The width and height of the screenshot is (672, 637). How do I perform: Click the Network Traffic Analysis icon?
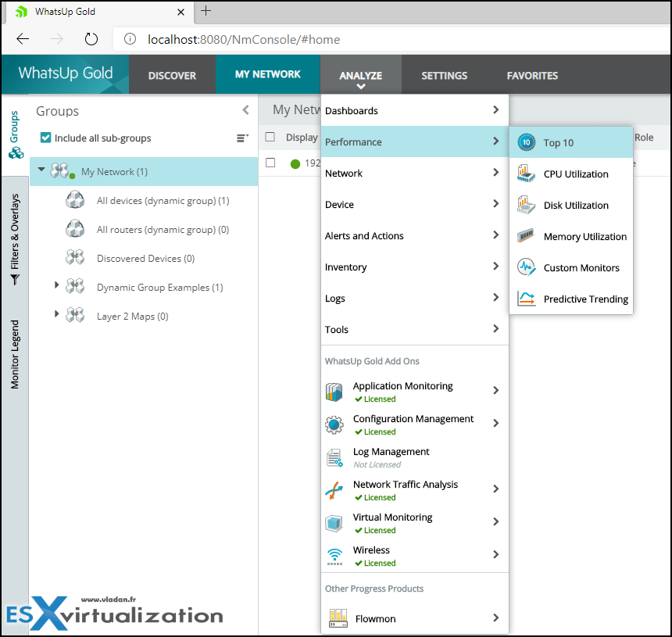334,490
